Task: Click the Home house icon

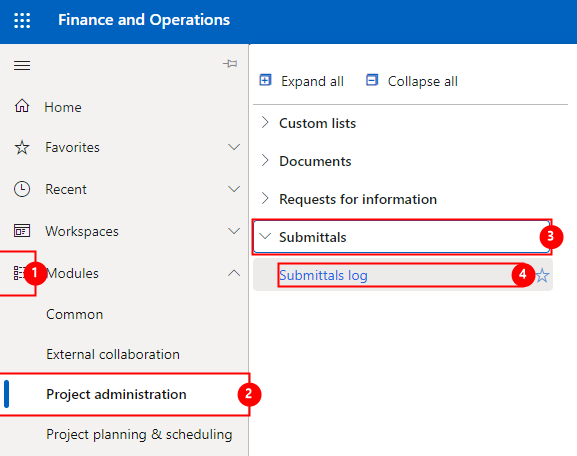Action: (x=22, y=106)
